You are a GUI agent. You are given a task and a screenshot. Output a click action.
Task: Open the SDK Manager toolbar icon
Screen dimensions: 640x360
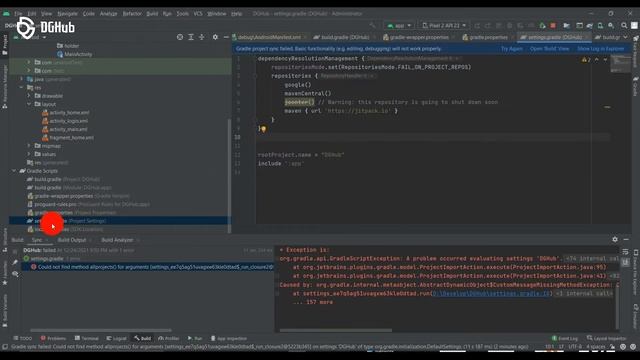click(611, 25)
